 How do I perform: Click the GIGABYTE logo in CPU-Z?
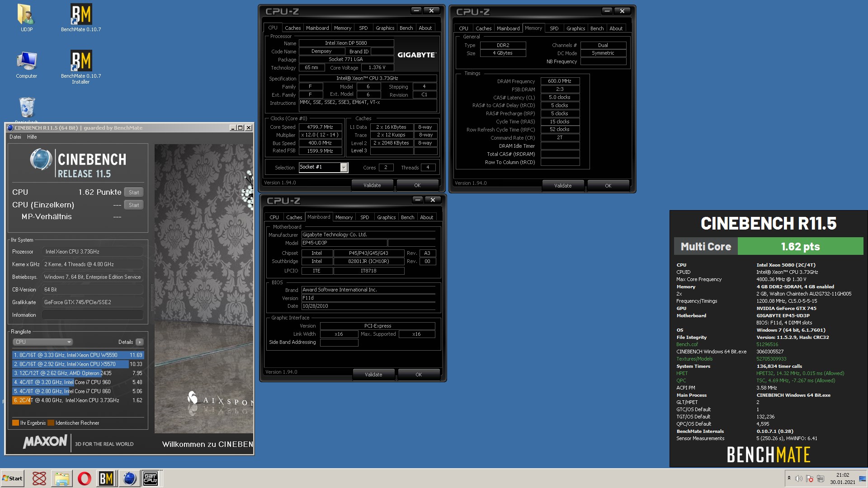(x=416, y=55)
